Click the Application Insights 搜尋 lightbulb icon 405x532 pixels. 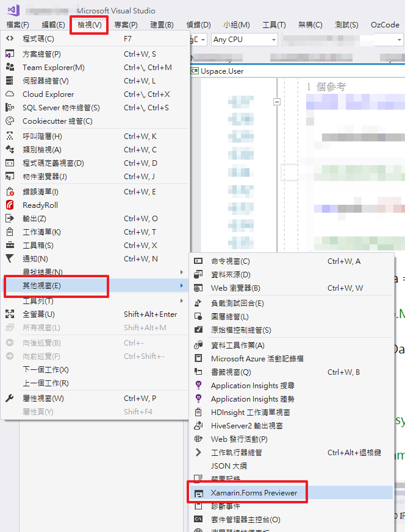point(199,385)
